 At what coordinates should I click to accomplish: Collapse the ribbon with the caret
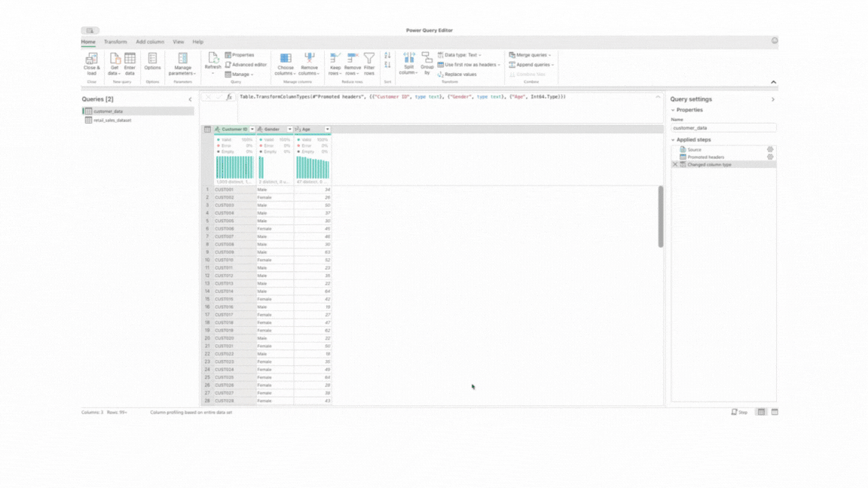pyautogui.click(x=773, y=82)
